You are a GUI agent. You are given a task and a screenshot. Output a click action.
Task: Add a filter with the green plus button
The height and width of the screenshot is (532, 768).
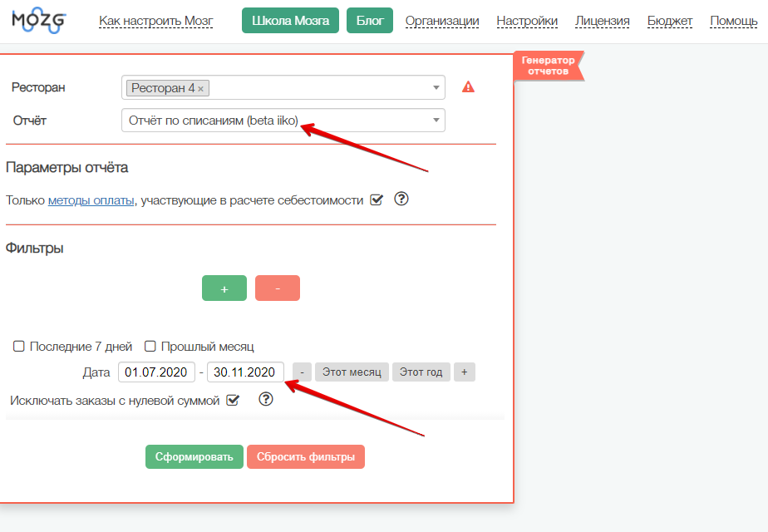224,288
